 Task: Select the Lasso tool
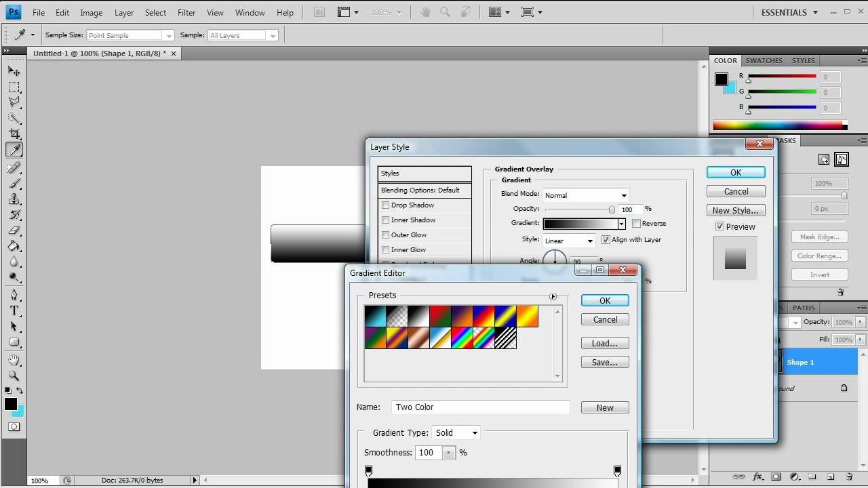(x=14, y=102)
